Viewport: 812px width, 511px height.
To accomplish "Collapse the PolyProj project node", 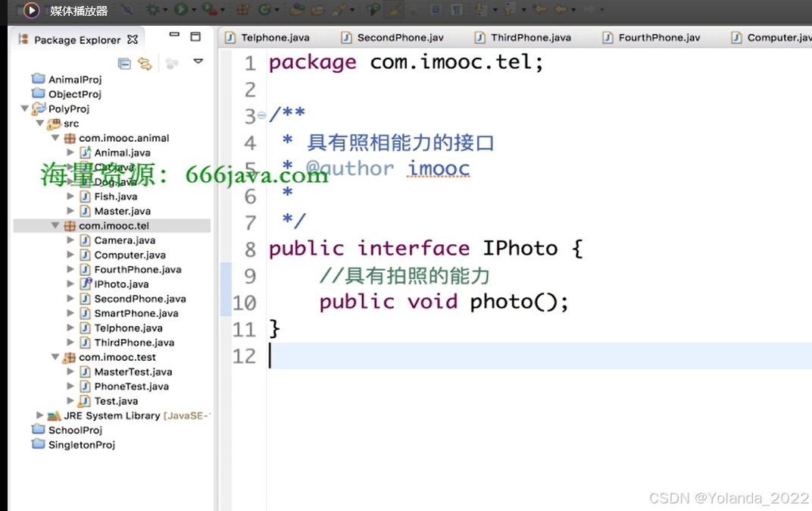I will click(x=24, y=108).
